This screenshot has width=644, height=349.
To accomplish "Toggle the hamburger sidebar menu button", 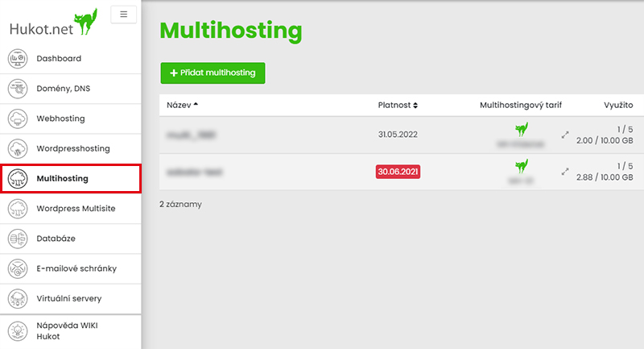I will (x=123, y=14).
